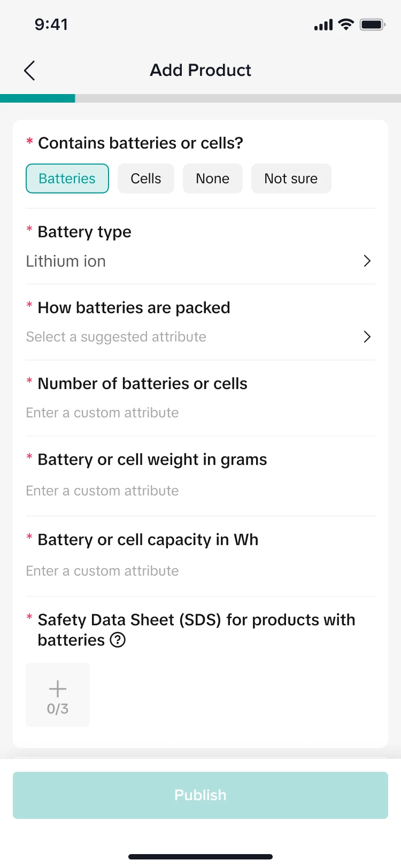Tap the Select a suggested attribute field

click(x=116, y=337)
